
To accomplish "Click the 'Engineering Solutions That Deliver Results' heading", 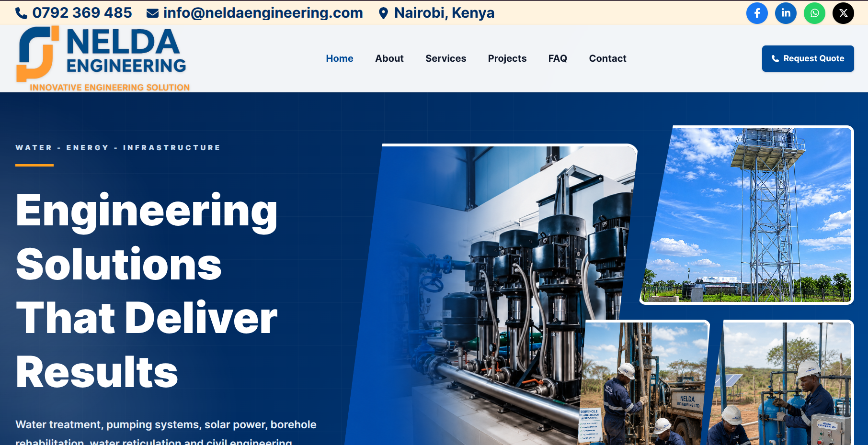I will point(147,291).
